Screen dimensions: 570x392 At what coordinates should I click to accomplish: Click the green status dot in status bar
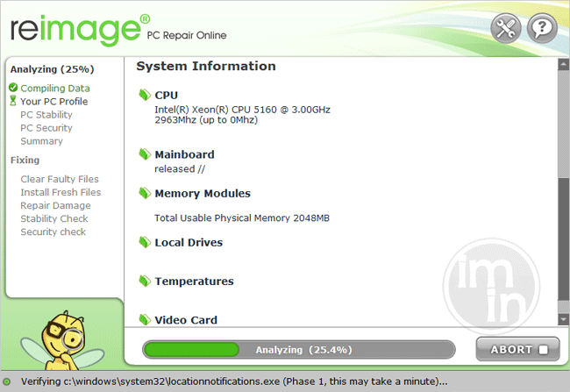pyautogui.click(x=6, y=381)
